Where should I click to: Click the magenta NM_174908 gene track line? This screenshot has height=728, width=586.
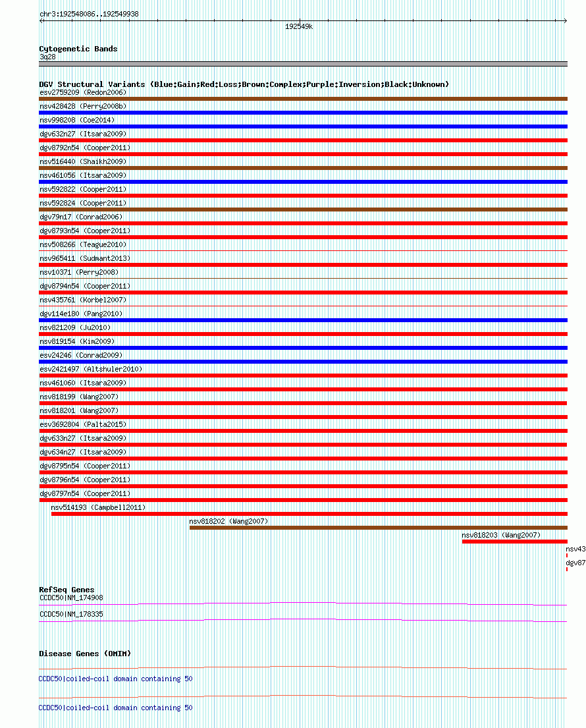point(304,604)
